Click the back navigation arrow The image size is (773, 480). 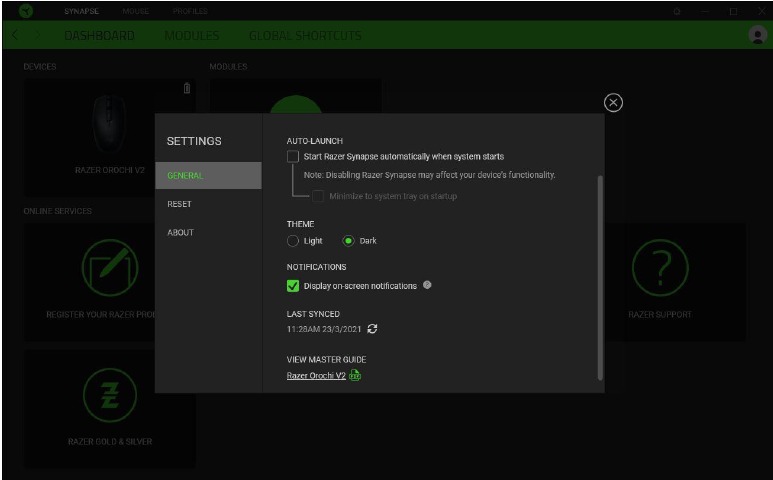(15, 35)
